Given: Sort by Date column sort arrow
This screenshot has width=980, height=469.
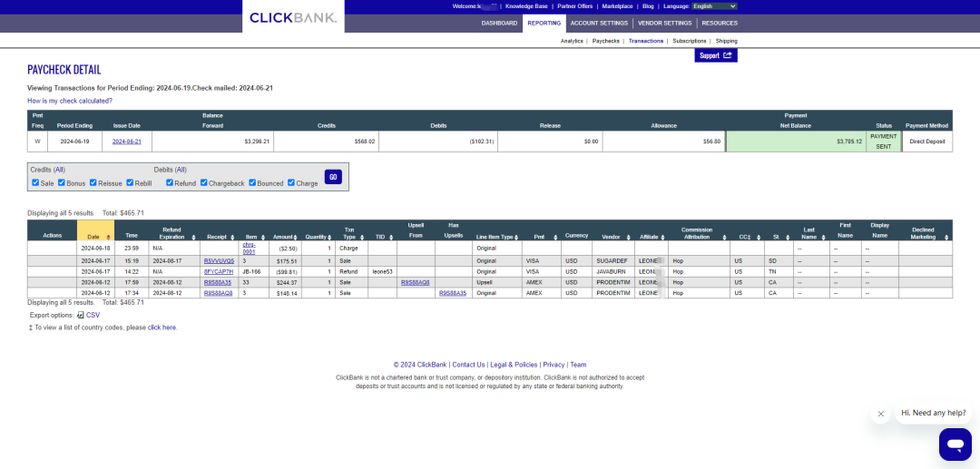Looking at the screenshot, I should [x=109, y=238].
